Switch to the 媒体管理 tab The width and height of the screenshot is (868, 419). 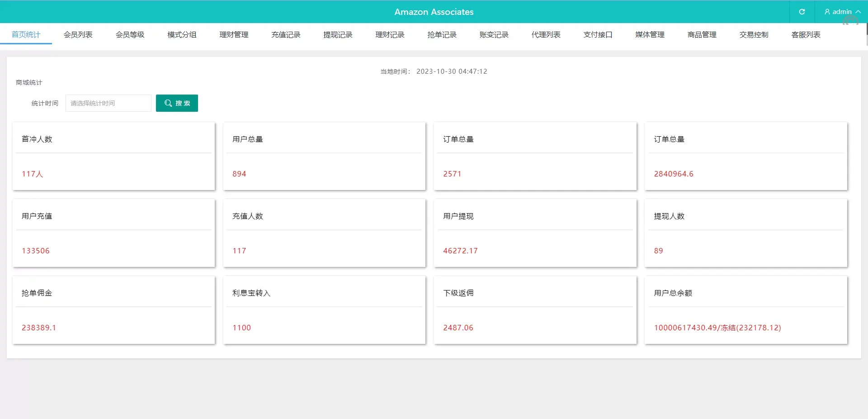tap(650, 35)
